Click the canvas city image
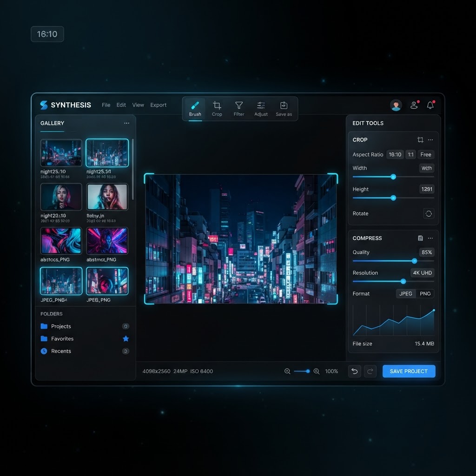 tap(241, 238)
